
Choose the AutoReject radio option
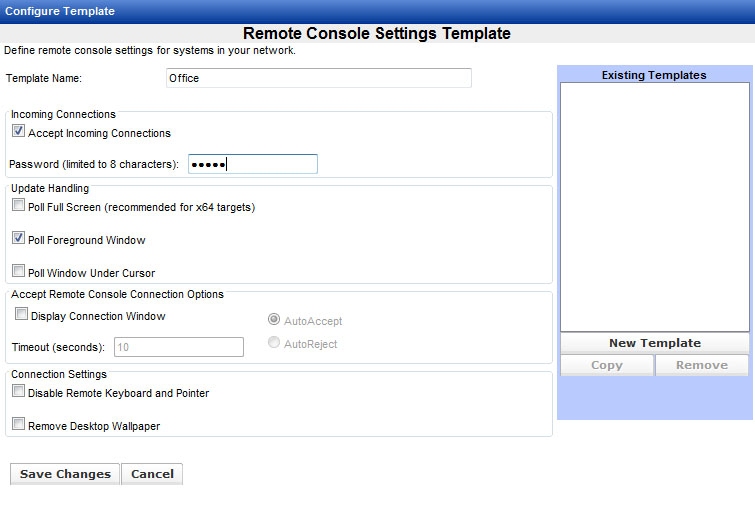[273, 344]
